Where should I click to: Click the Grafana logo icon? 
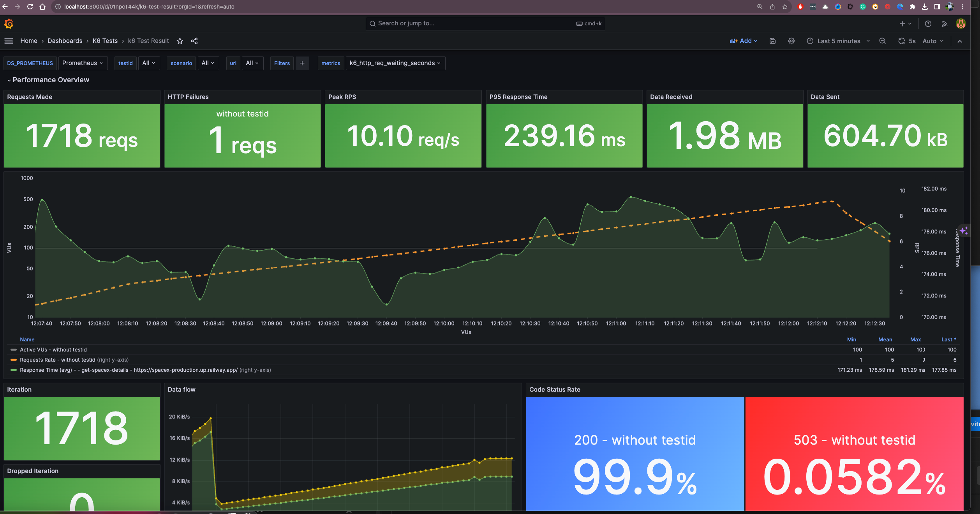click(x=9, y=24)
